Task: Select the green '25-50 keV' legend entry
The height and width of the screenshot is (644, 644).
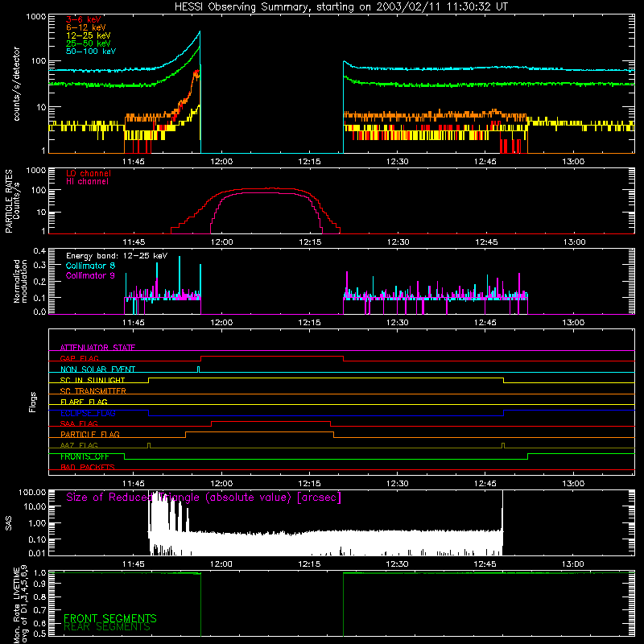Action: (89, 43)
